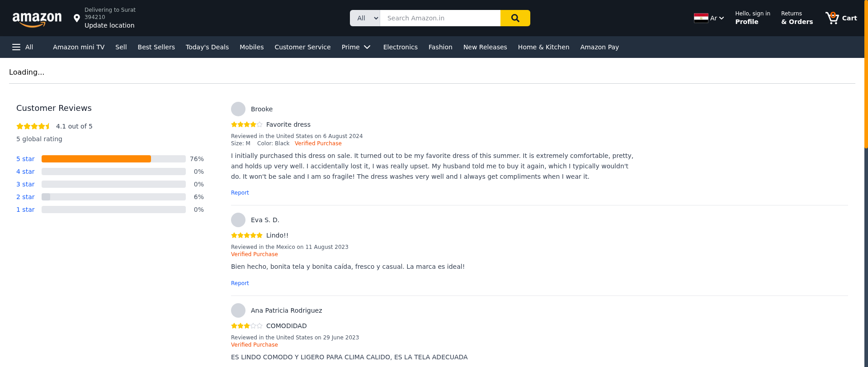Open the hamburger All menu icon
This screenshot has width=868, height=367.
16,47
